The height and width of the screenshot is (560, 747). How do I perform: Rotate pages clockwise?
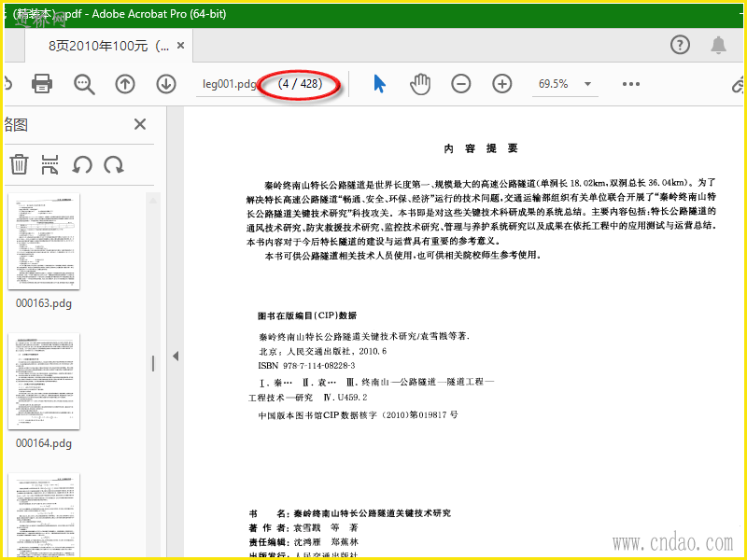(114, 165)
